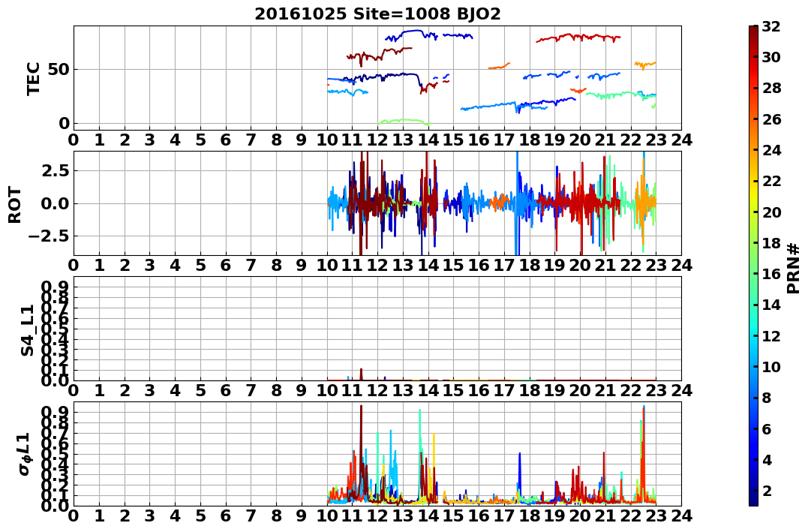Click colorbar tick label 8
808x532 pixels.
click(x=766, y=398)
